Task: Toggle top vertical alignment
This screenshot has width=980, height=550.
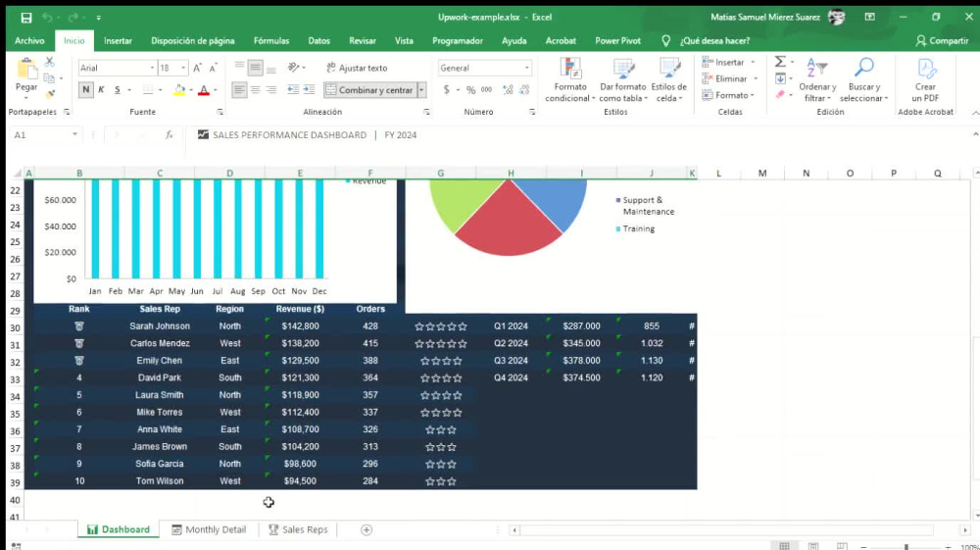Action: [x=239, y=67]
